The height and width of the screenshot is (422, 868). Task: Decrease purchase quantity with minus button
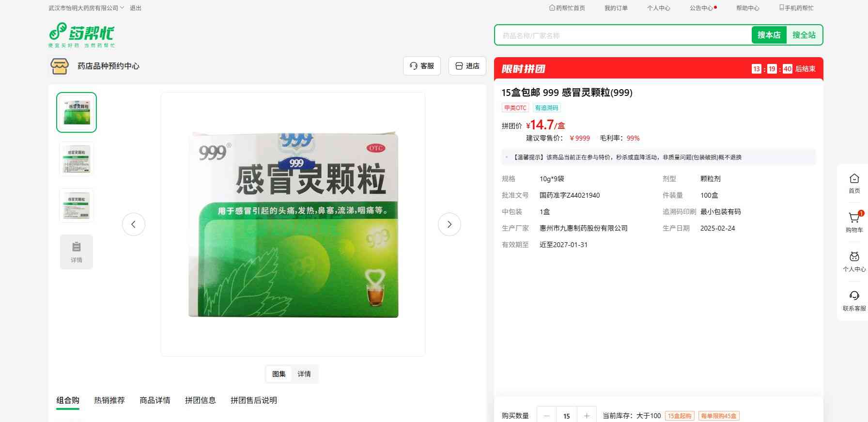pyautogui.click(x=547, y=416)
